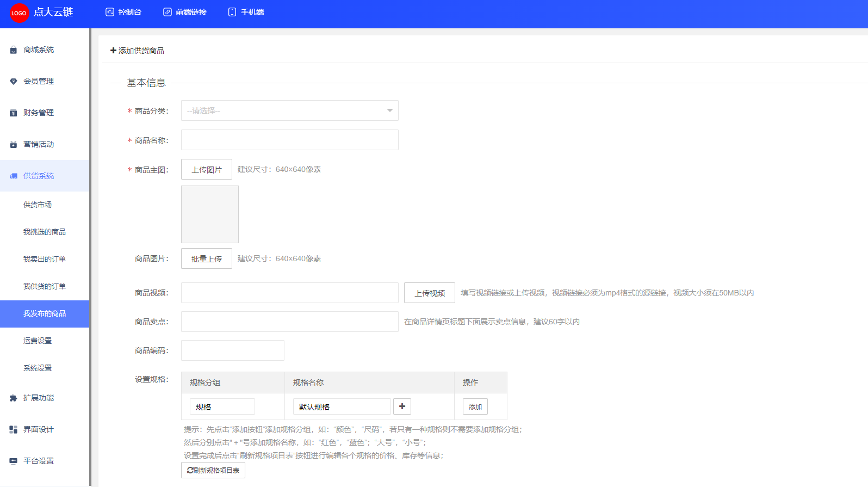Image resolution: width=868 pixels, height=487 pixels.
Task: Click the 财务管理 finance icon
Action: [x=14, y=113]
